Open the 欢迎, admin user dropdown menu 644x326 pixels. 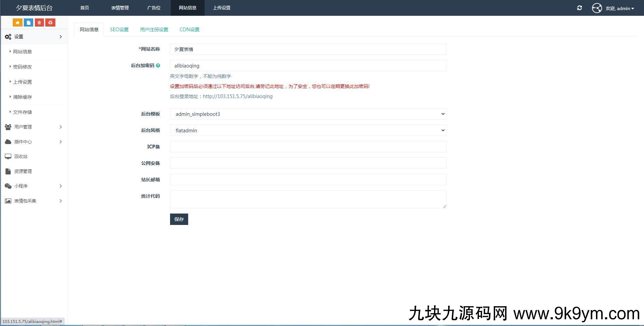[x=620, y=8]
